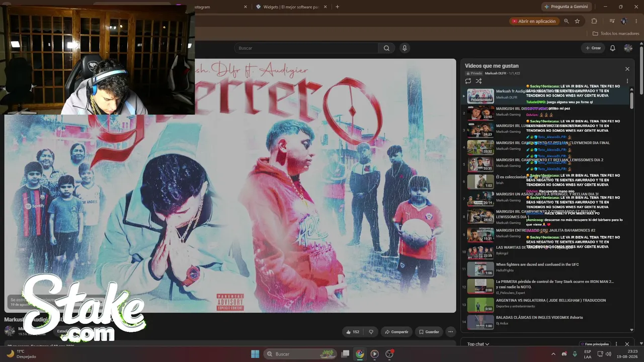Viewport: 644px width, 362px height.
Task: Open Task View on taskbar
Action: pyautogui.click(x=345, y=354)
